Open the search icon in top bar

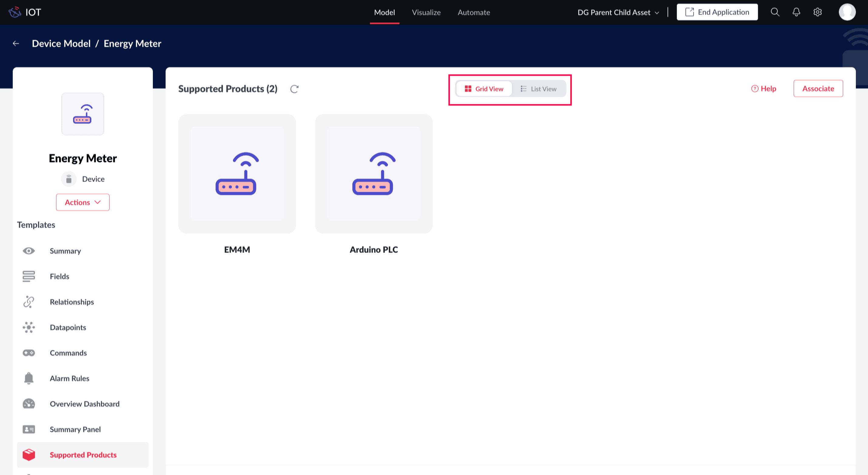pyautogui.click(x=775, y=12)
